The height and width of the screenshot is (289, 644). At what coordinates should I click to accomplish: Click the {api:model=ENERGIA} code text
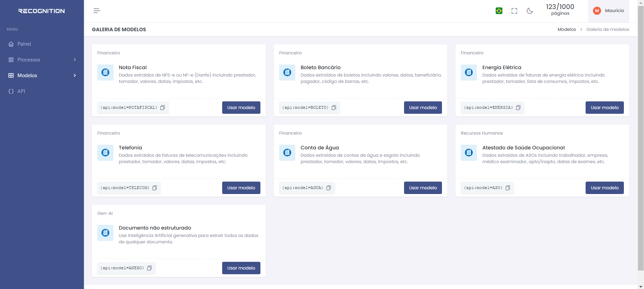tap(489, 108)
